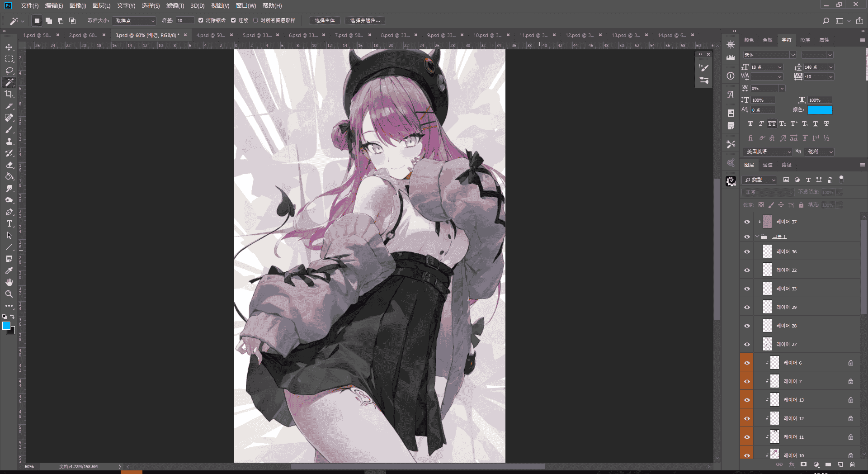
Task: Select the Eyedropper tool
Action: point(9,270)
